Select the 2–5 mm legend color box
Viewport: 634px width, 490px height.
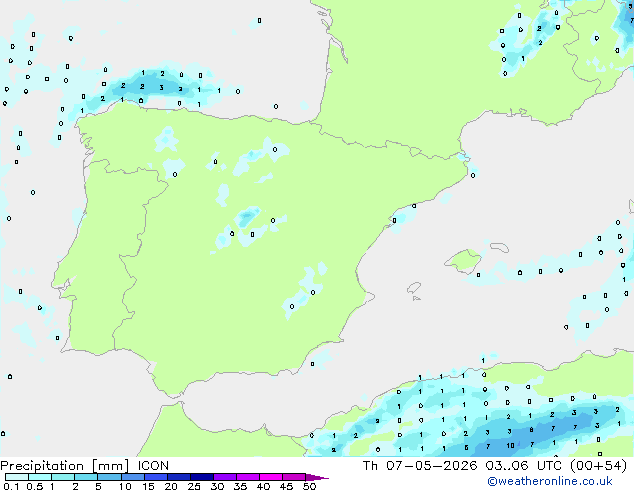click(x=86, y=477)
